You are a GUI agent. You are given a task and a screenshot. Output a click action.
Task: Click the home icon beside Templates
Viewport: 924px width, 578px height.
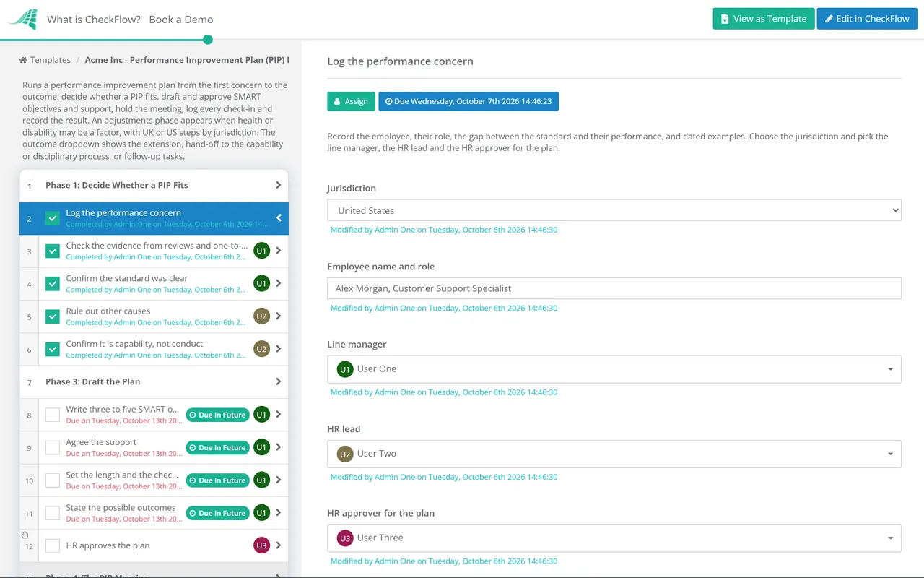click(23, 60)
